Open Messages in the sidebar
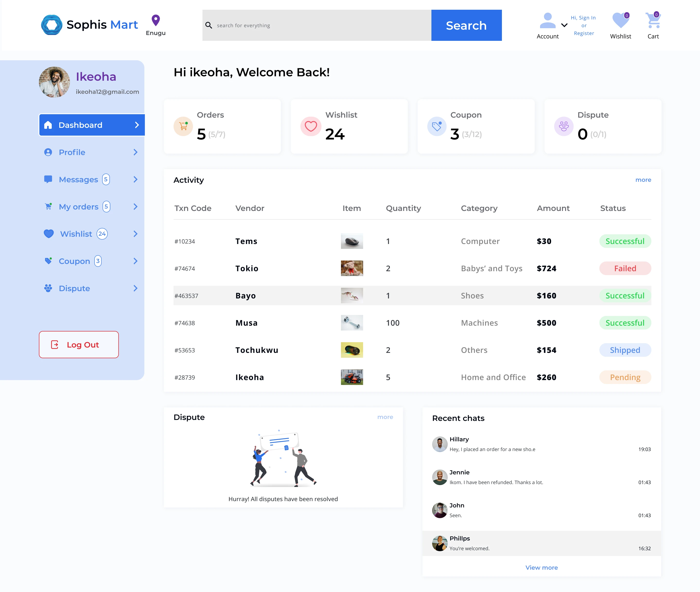This screenshot has height=592, width=700. pos(78,180)
